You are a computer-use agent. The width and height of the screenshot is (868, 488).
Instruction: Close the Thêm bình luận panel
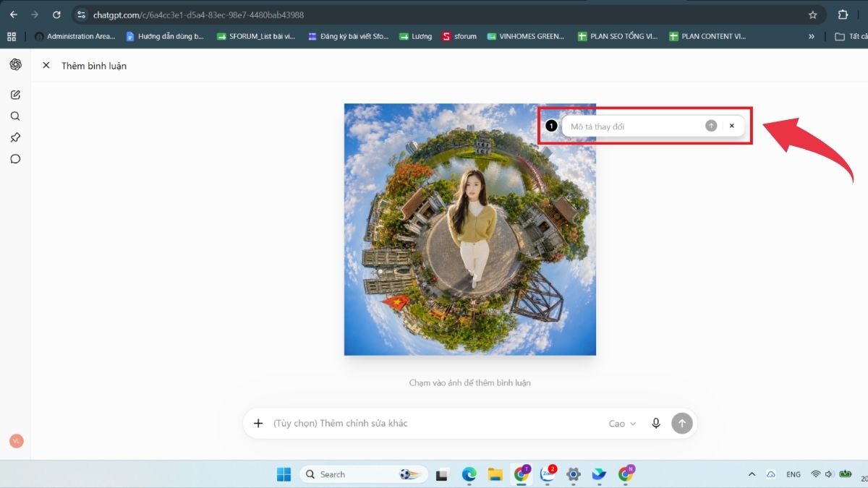click(x=46, y=65)
